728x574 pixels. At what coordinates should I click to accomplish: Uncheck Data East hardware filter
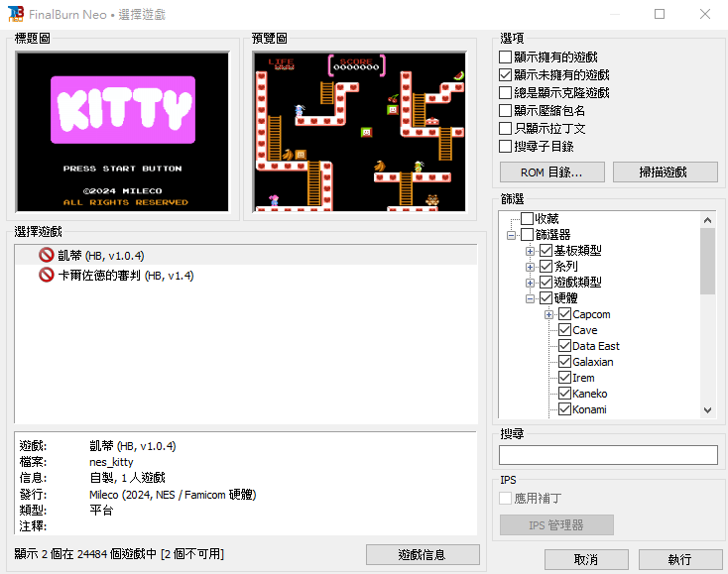click(564, 346)
